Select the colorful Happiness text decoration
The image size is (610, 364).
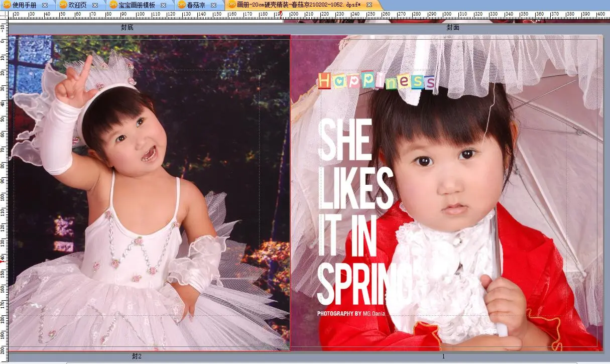(376, 81)
